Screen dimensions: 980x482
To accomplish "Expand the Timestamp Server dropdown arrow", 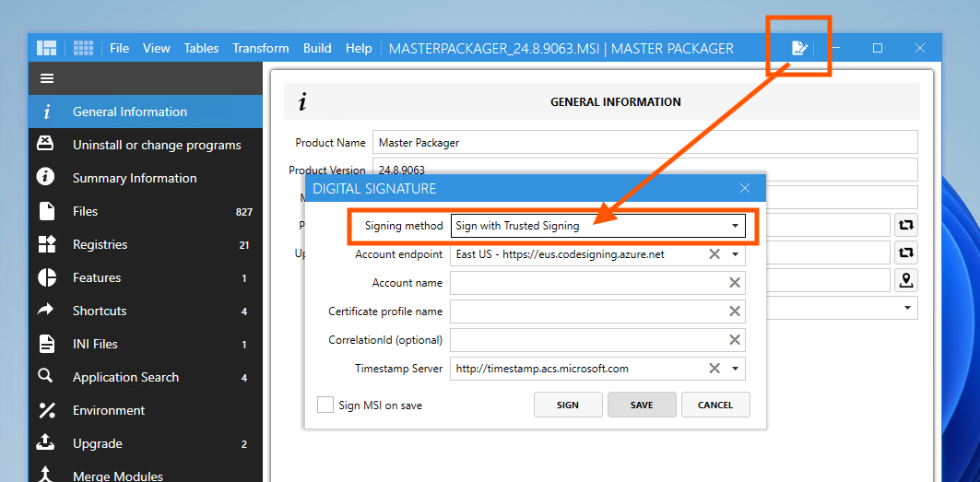I will [x=735, y=369].
